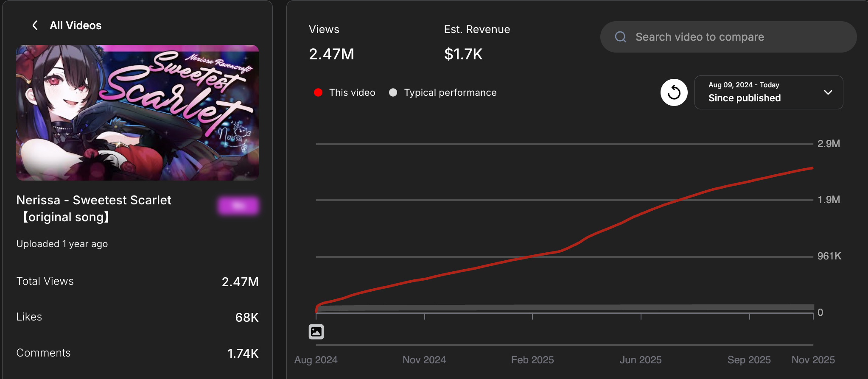Click the 0 y-axis label
The width and height of the screenshot is (868, 379).
pos(820,312)
